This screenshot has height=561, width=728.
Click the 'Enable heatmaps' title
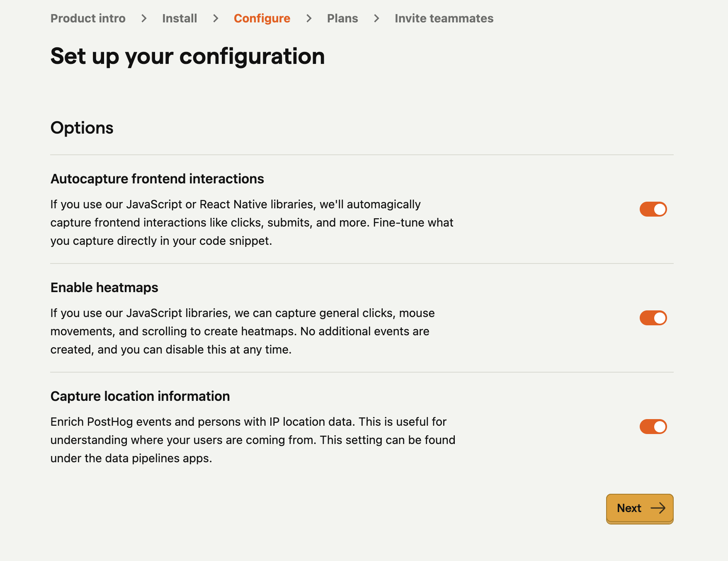[104, 288]
